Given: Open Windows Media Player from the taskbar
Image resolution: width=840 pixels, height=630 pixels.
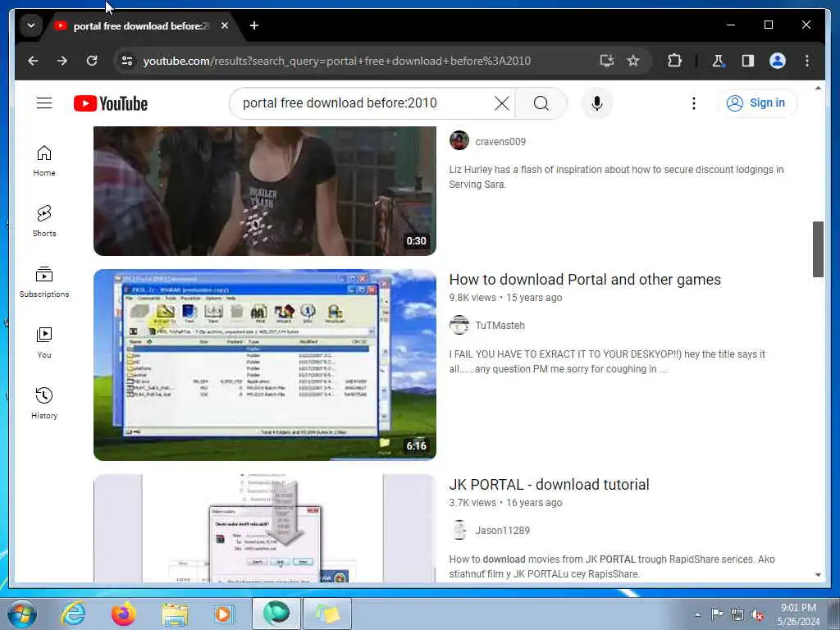Looking at the screenshot, I should coord(223,614).
